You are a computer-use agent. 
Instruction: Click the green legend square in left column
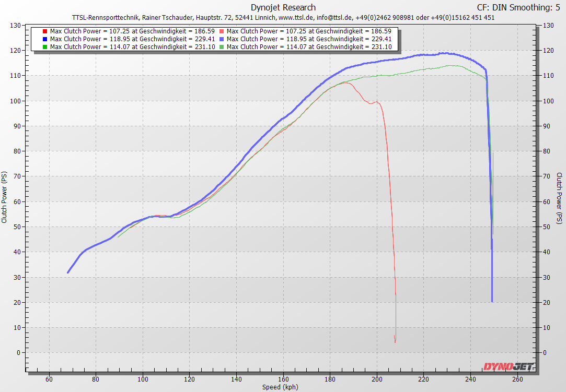point(45,47)
